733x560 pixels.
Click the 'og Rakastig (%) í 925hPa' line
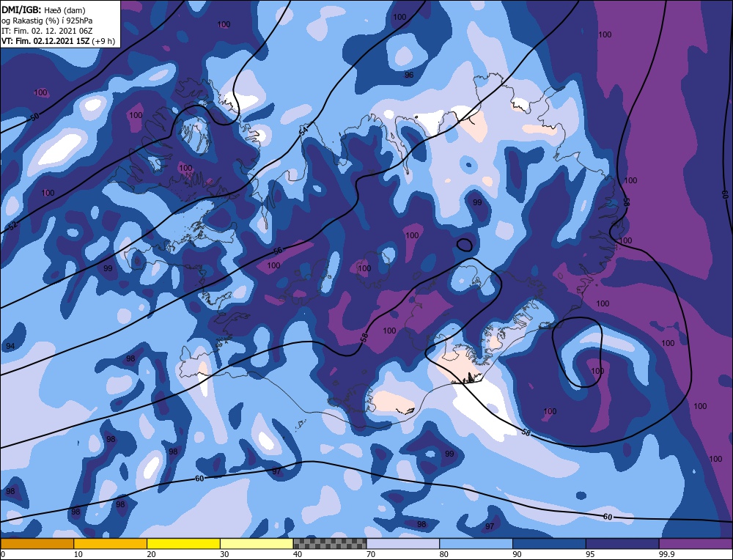pos(47,21)
